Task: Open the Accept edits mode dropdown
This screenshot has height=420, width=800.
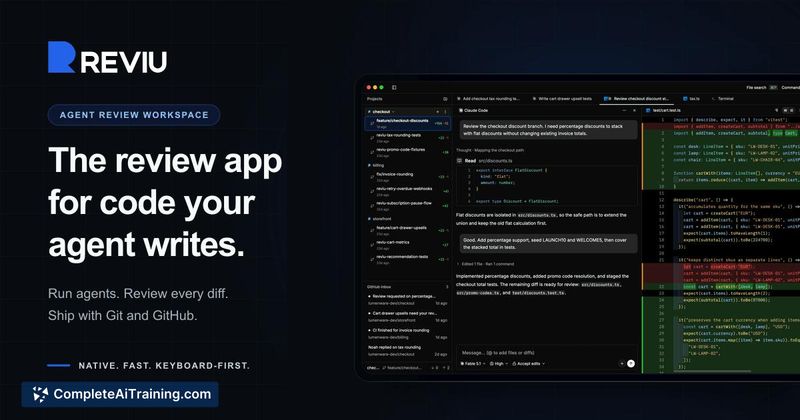Action: pos(528,364)
